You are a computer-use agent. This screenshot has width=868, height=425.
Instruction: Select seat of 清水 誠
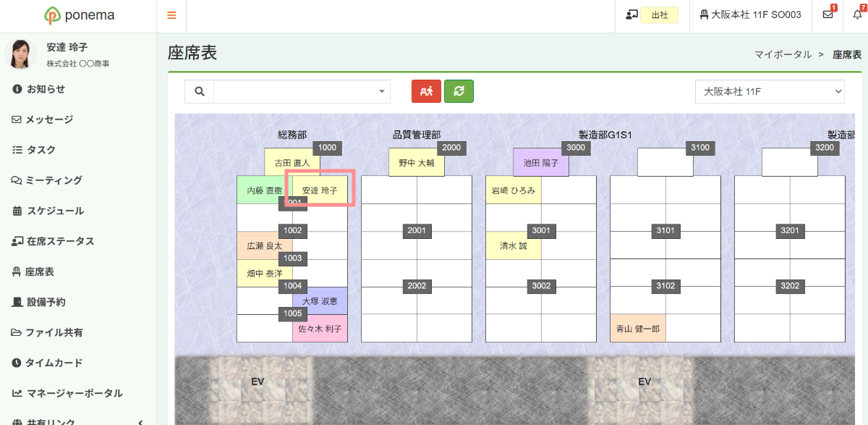coord(514,245)
